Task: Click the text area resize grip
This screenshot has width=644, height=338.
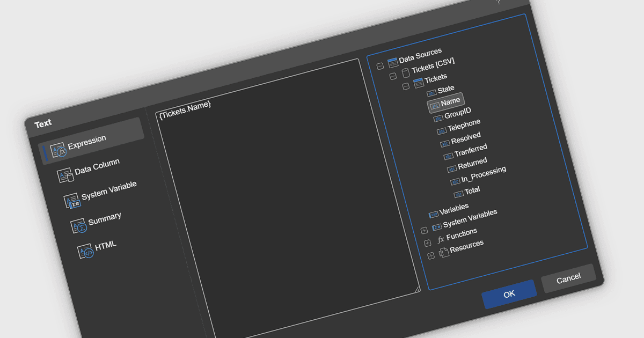Action: pos(416,289)
